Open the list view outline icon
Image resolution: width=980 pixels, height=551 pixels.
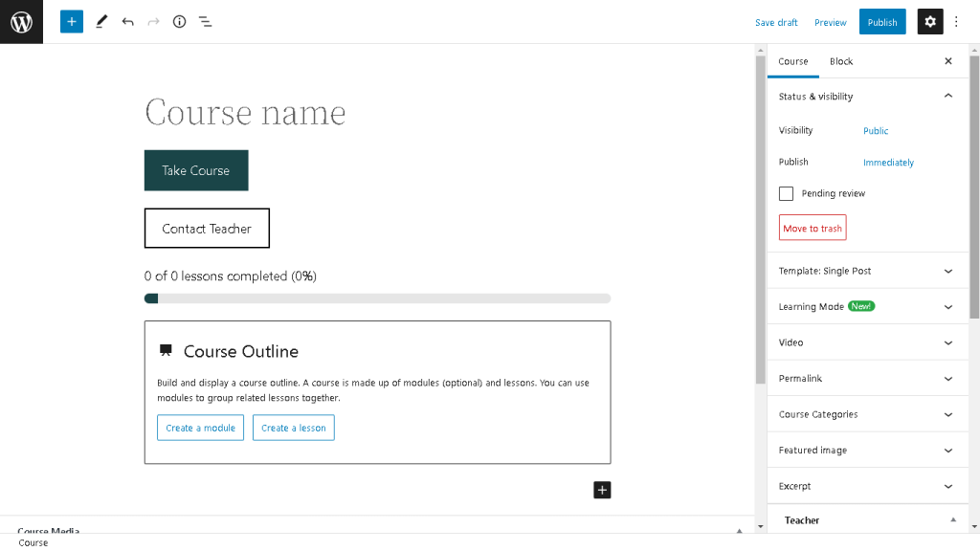pos(205,22)
